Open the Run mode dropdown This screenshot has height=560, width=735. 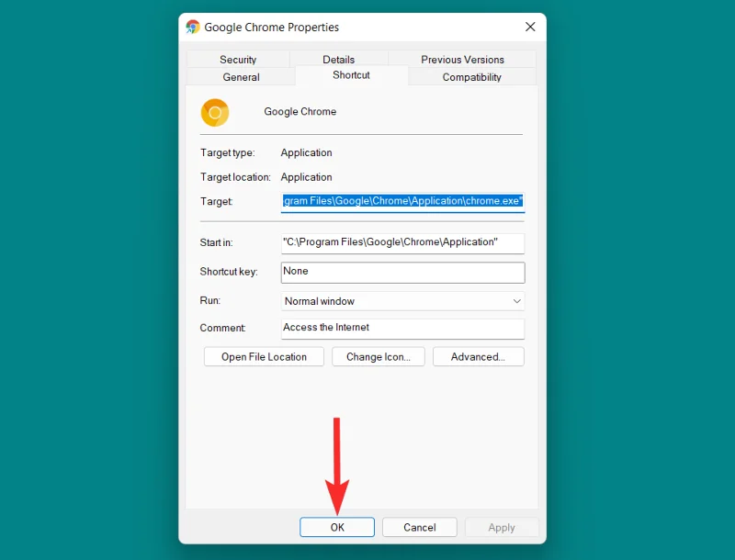click(516, 300)
